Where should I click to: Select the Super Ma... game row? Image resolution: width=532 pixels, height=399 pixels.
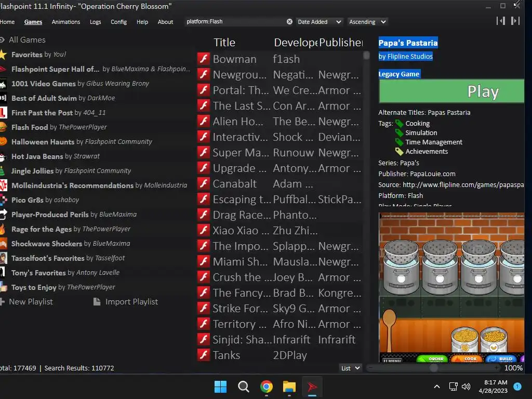point(280,153)
